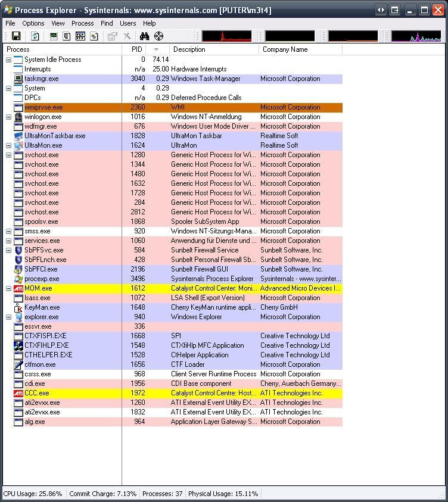448x502 pixels.
Task: Collapse the UltraMon.exe tree node
Action: pos(9,146)
